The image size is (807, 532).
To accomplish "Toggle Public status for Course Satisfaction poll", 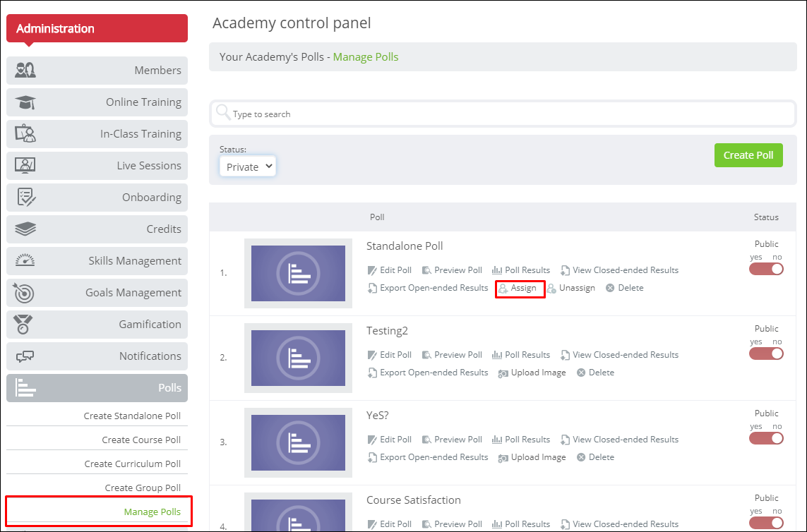I will pos(766,523).
